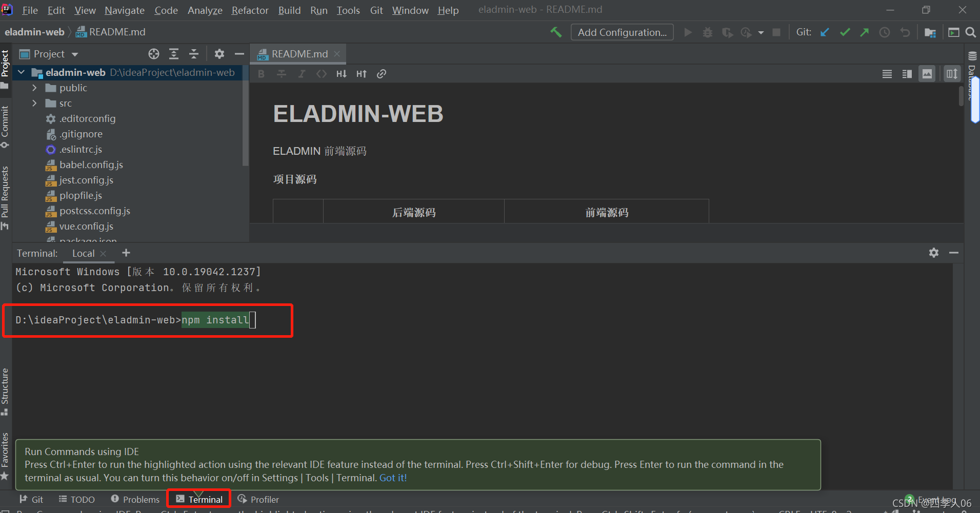Image resolution: width=980 pixels, height=513 pixels.
Task: Click the Build Project hammer icon
Action: coord(556,32)
